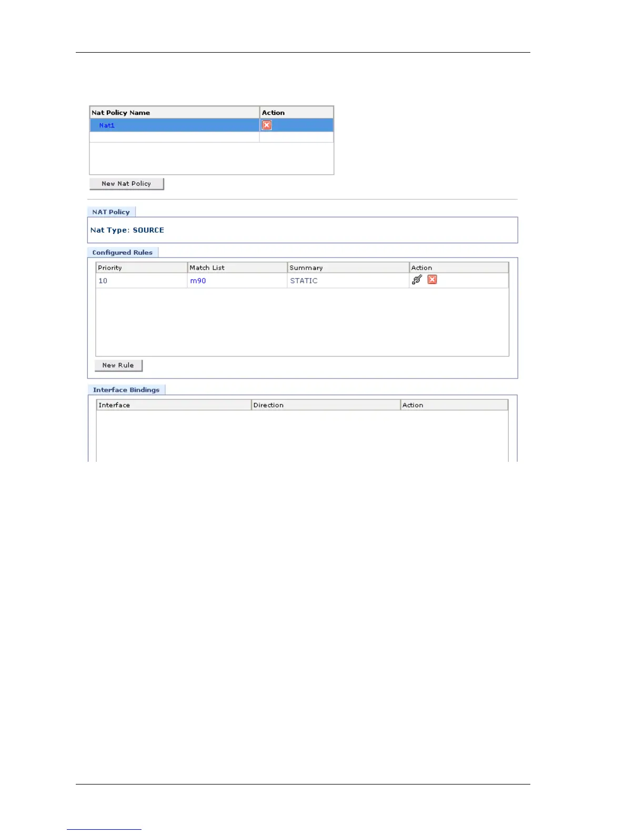Image resolution: width=644 pixels, height=834 pixels.
Task: Delete the Nat1 policy with red X icon
Action: tap(267, 125)
